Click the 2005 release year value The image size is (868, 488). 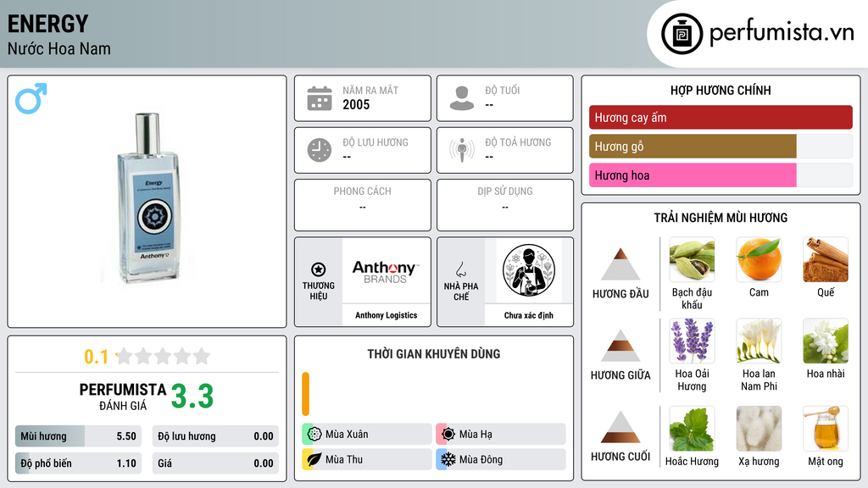356,104
